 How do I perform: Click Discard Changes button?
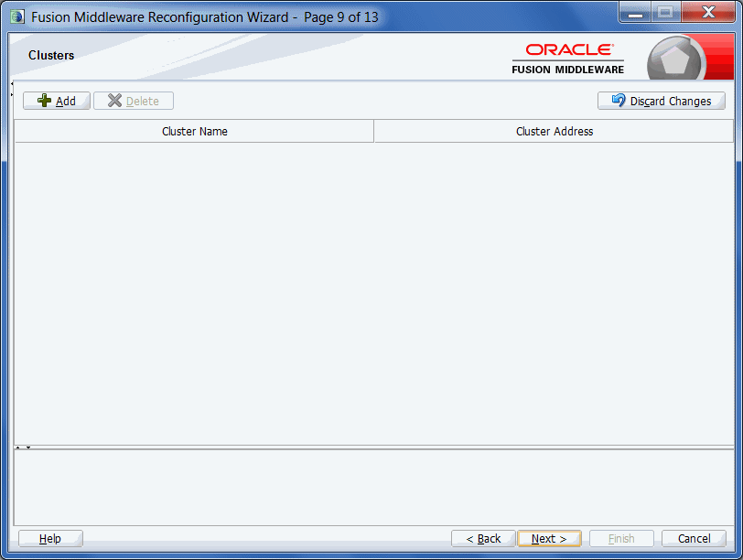pos(662,101)
